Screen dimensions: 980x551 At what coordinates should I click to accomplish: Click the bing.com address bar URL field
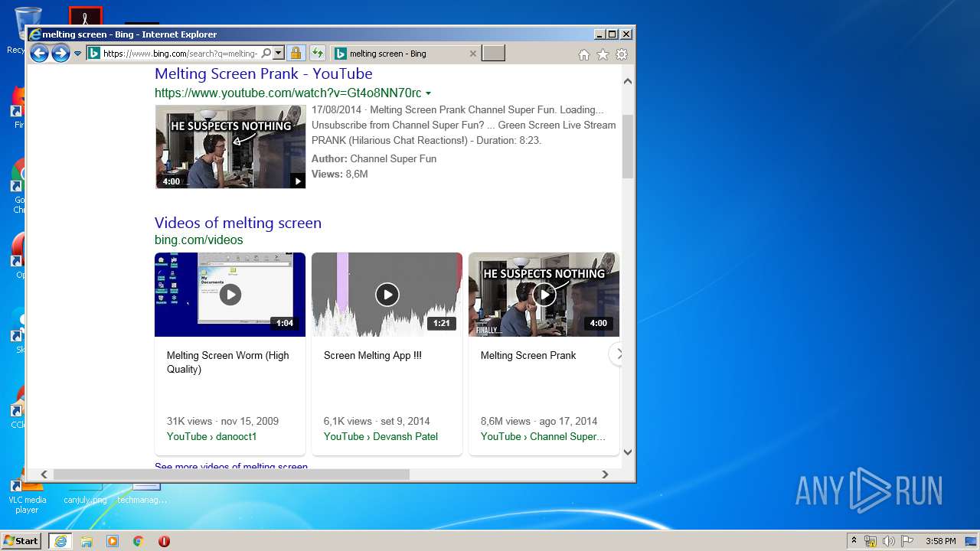[180, 54]
